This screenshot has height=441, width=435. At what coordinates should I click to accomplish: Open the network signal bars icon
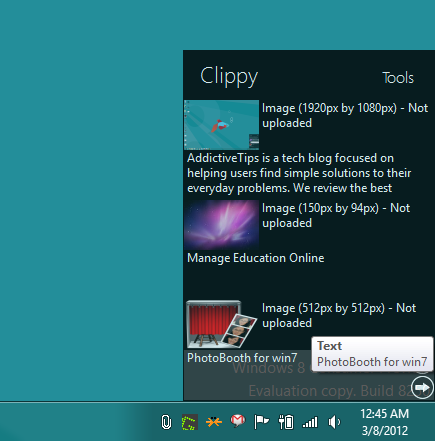pos(310,423)
